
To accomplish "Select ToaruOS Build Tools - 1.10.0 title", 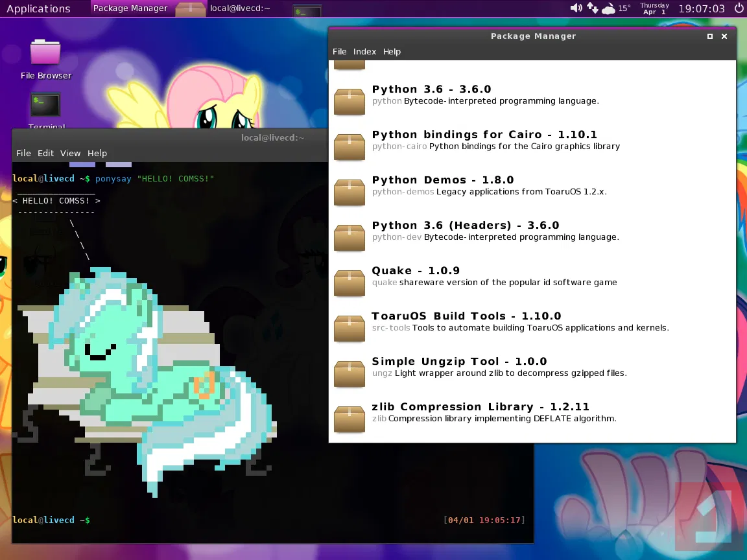I will [466, 316].
